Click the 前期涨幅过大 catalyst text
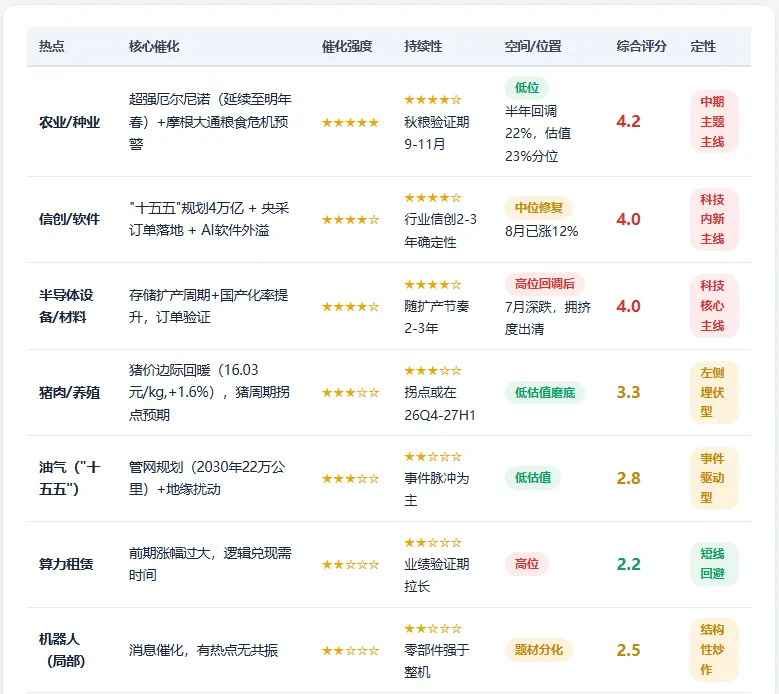 210,564
